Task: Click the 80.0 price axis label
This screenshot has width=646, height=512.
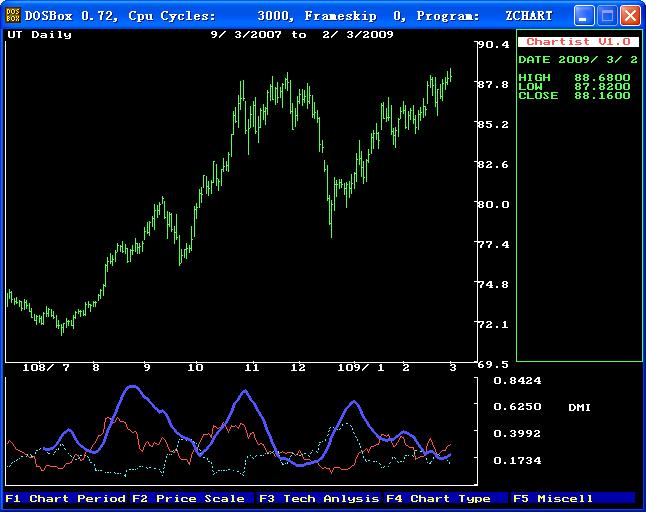Action: [494, 205]
